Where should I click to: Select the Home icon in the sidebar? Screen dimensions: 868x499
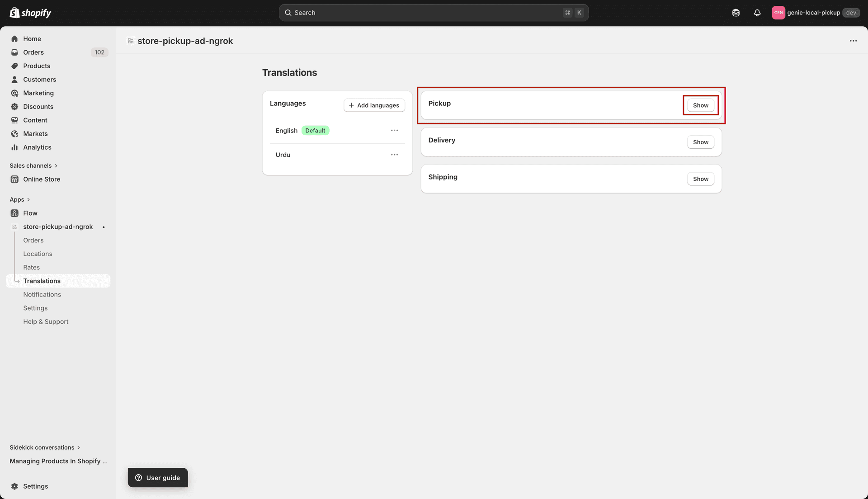click(x=14, y=39)
